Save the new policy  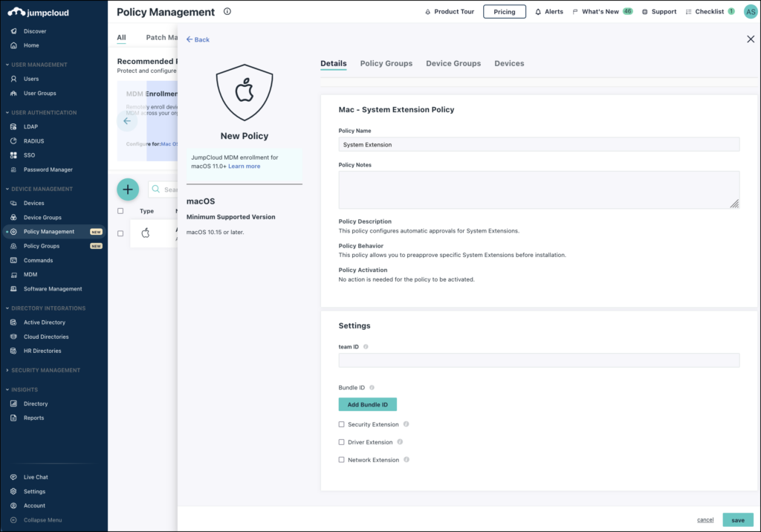(x=738, y=520)
